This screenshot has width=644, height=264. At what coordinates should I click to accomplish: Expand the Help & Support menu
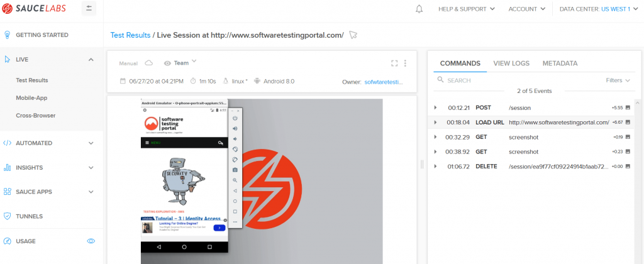tap(466, 9)
